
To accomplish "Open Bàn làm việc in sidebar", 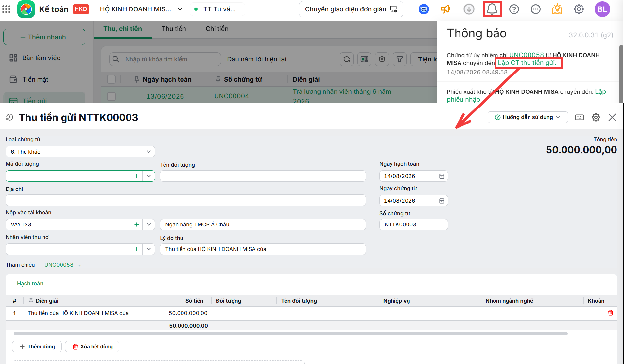I will click(x=41, y=58).
